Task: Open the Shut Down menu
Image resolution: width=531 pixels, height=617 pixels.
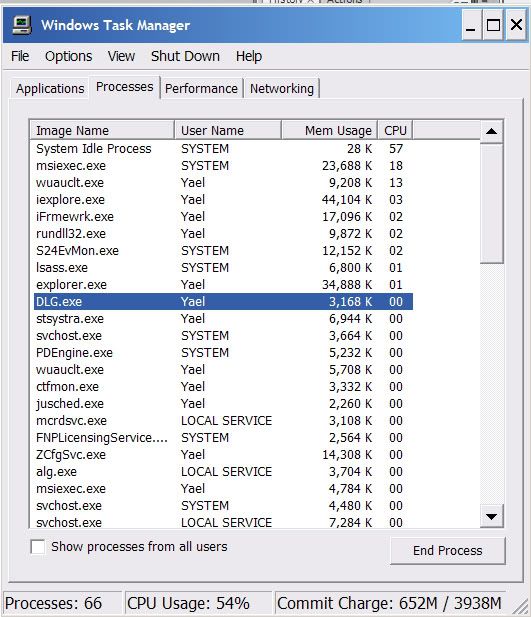Action: click(x=185, y=56)
